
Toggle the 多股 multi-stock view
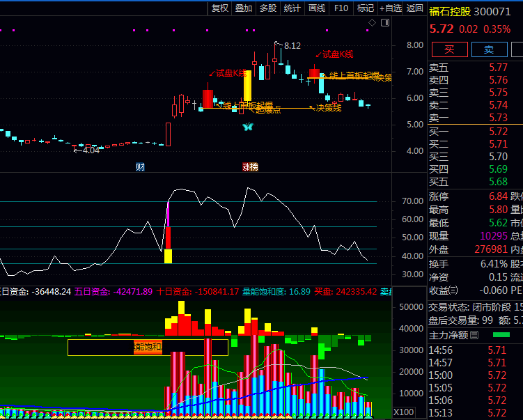(268, 8)
